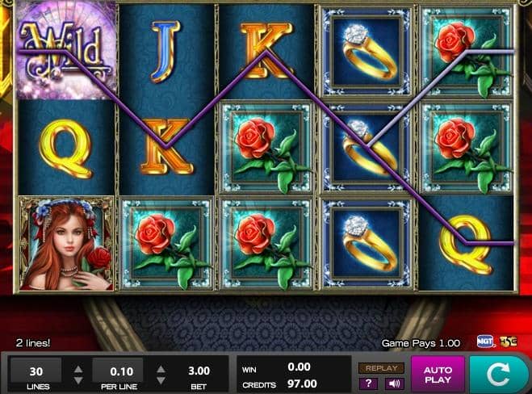Click the High 5 Games logo icon
532x394 pixels.
pyautogui.click(x=508, y=342)
